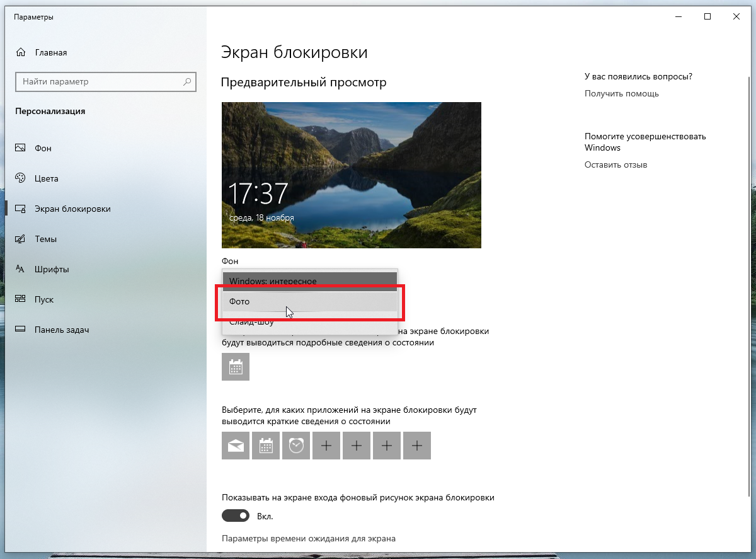Choose Слайд-шоу option in the dropdown list
The image size is (756, 559).
pos(310,322)
